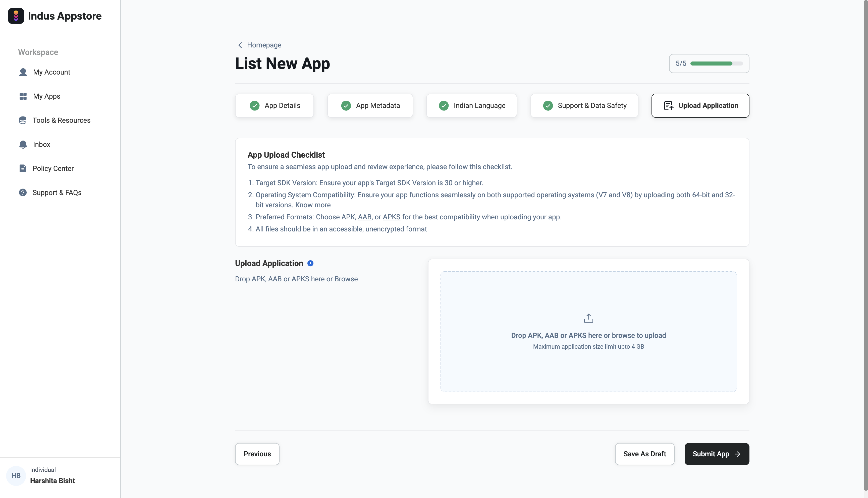
Task: Click the back chevron beside Homepage
Action: click(240, 45)
